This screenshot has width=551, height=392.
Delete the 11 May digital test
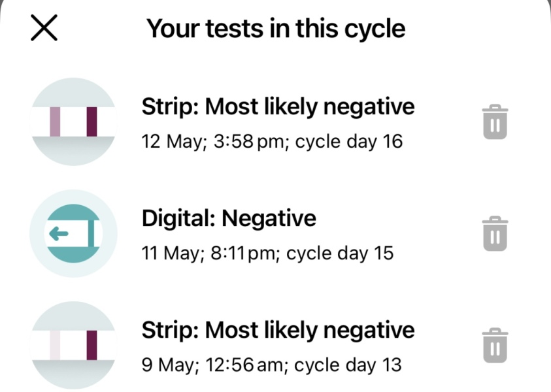pyautogui.click(x=495, y=233)
